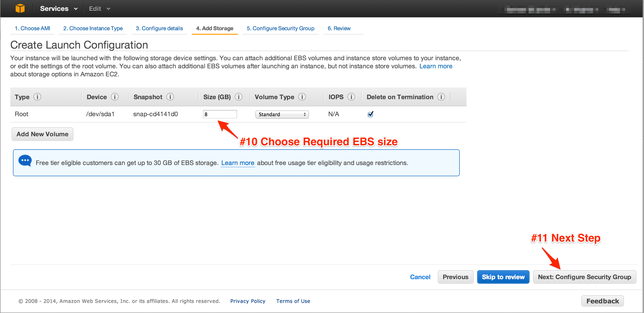The height and width of the screenshot is (313, 644).
Task: Go to step 6 Review
Action: 339,28
